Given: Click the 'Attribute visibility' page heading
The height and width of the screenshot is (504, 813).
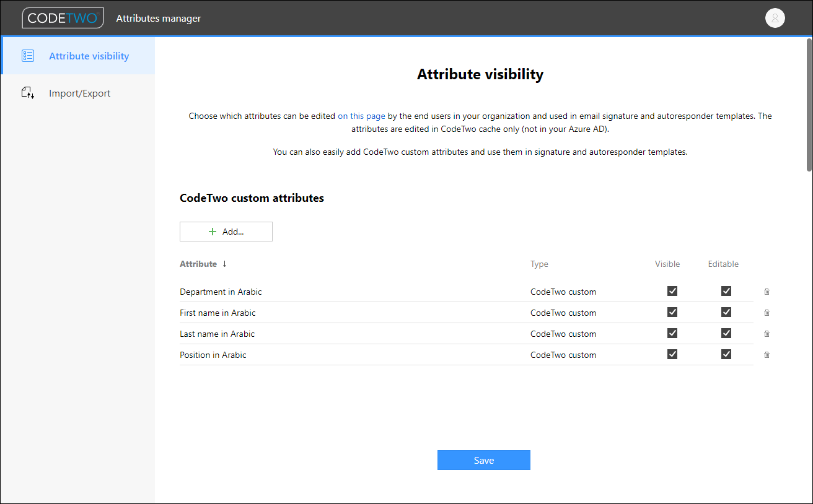Looking at the screenshot, I should pos(480,74).
